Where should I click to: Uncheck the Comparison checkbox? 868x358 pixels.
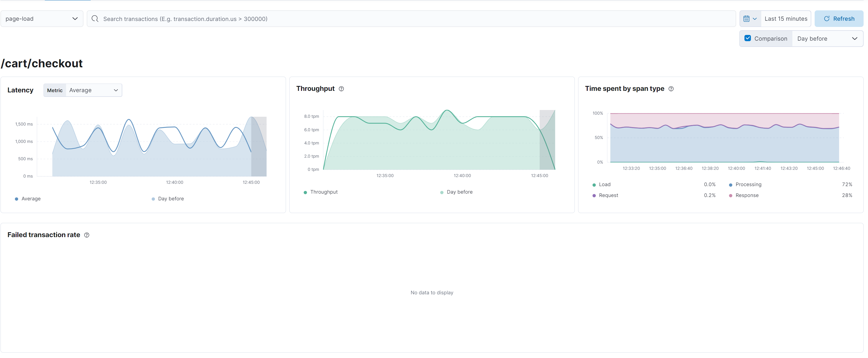(x=748, y=38)
